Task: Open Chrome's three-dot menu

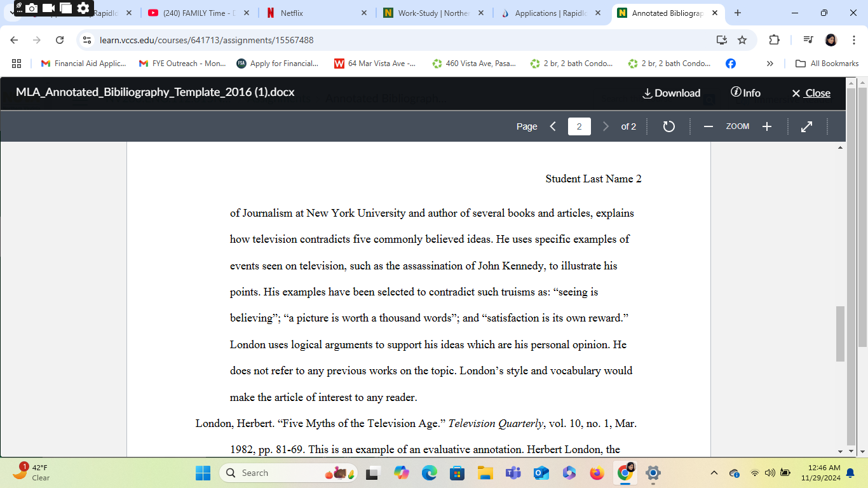Action: (x=855, y=39)
